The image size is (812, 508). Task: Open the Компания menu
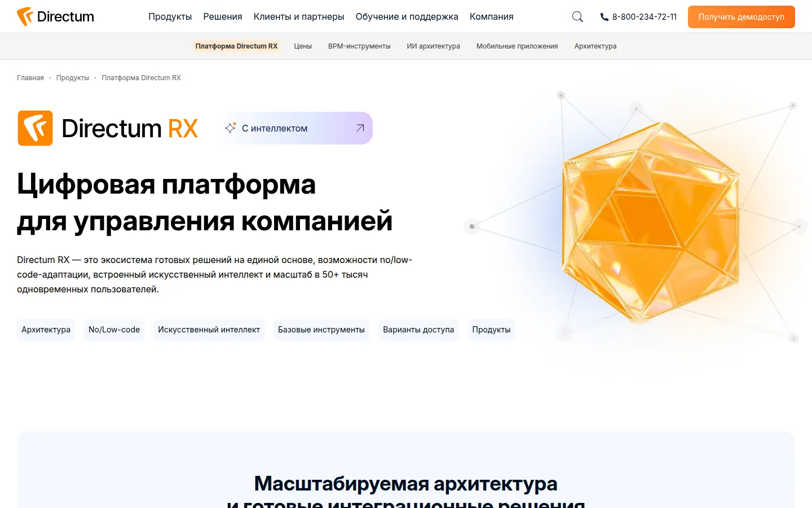coord(491,17)
